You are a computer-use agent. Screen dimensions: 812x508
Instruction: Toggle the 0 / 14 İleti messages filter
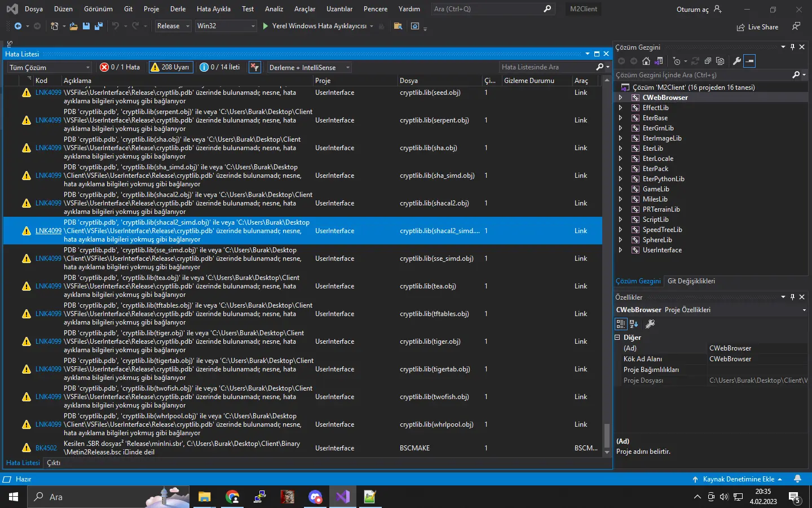pos(220,67)
